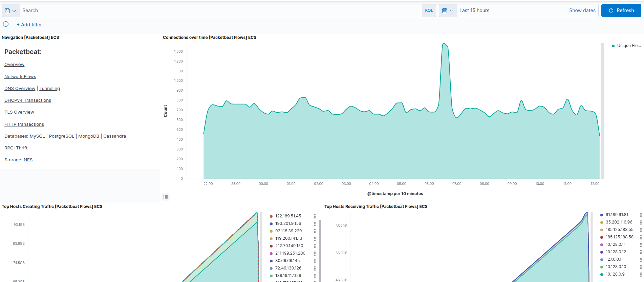Open the calendar quick date menu
644x282 pixels.
pyautogui.click(x=448, y=10)
